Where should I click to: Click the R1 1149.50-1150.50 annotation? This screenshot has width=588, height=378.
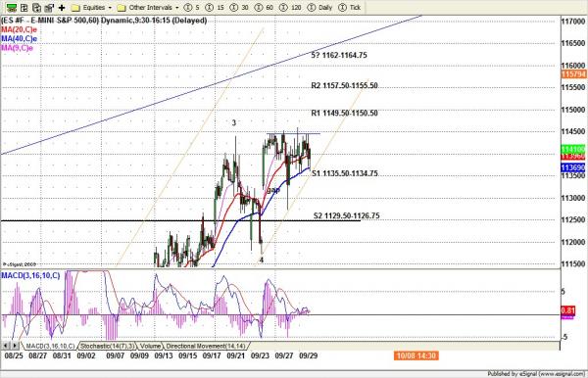pos(344,114)
